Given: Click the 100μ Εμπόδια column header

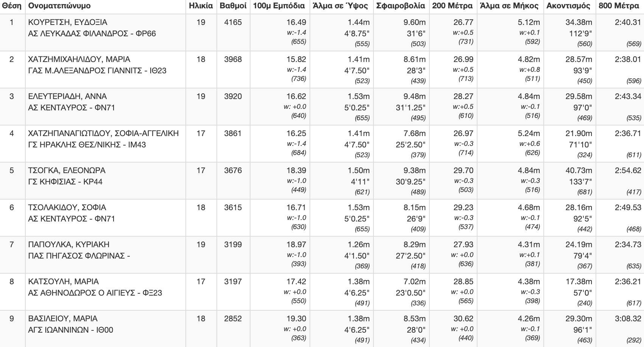Looking at the screenshot, I should pyautogui.click(x=279, y=6).
